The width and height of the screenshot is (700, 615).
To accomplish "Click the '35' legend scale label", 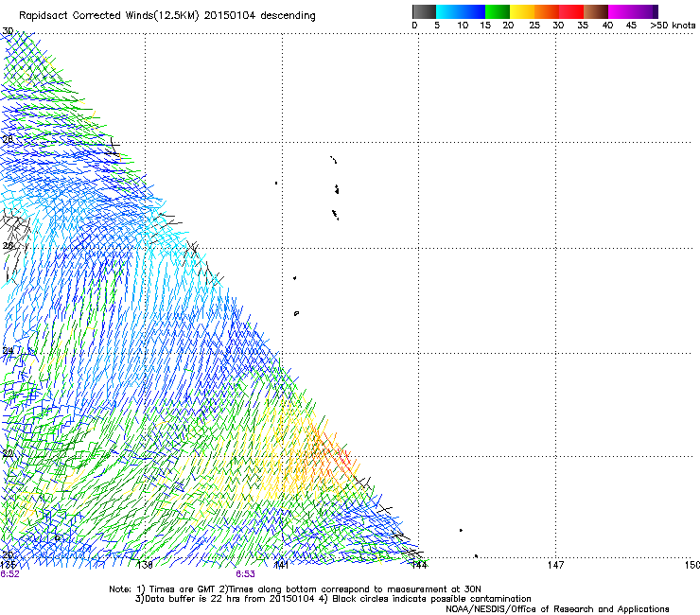I will (583, 26).
